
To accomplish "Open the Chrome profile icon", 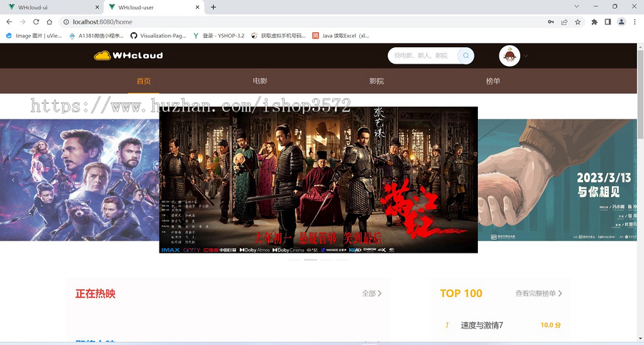I will [x=621, y=21].
